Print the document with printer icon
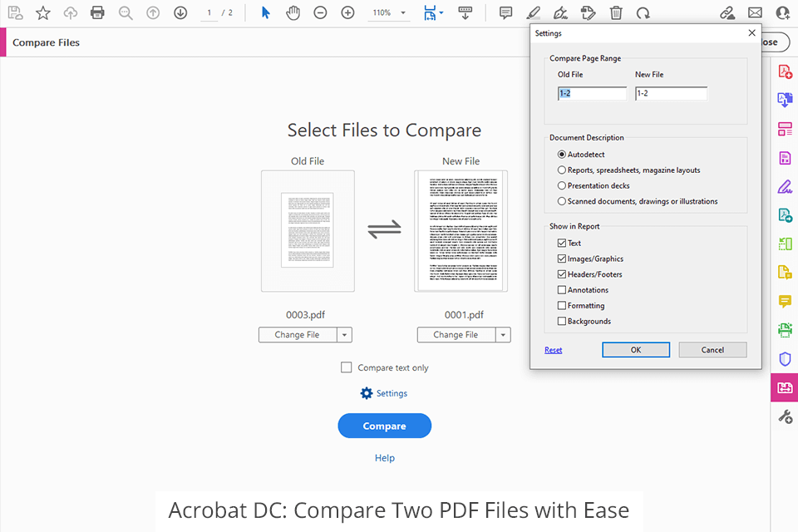The image size is (798, 532). [x=97, y=12]
